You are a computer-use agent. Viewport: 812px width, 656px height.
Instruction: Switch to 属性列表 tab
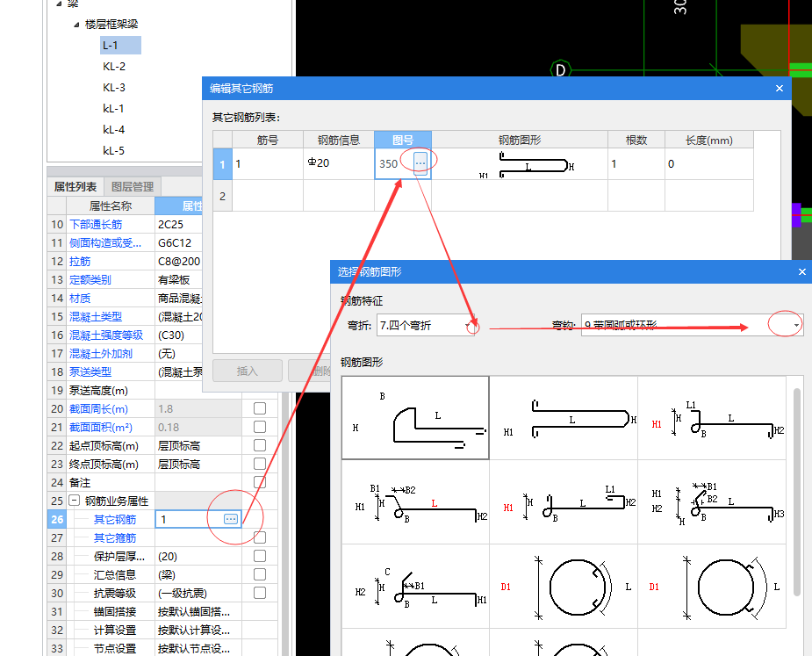(75, 186)
